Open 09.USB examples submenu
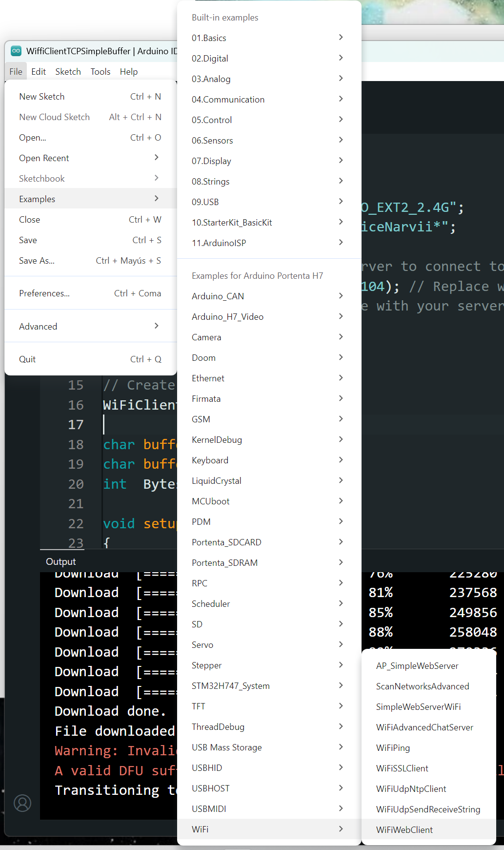 point(269,202)
